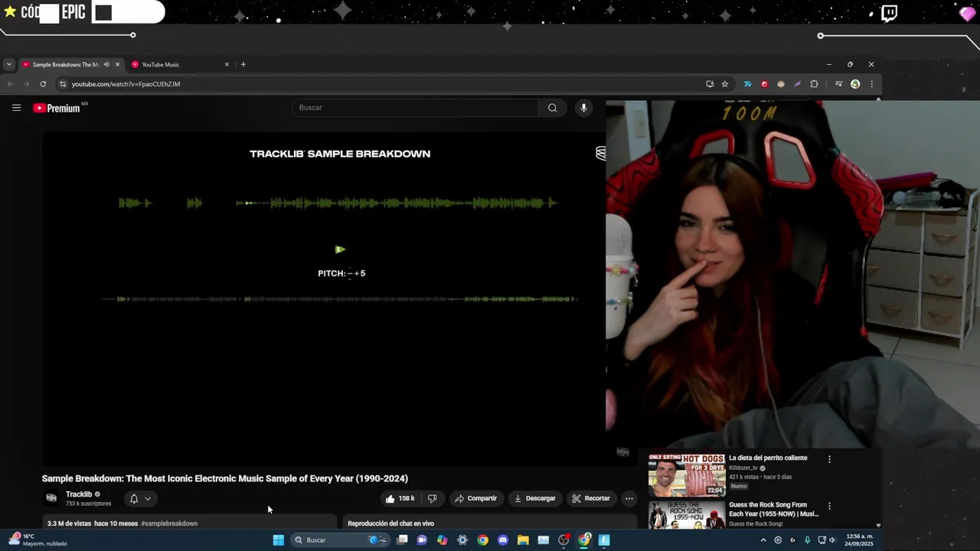The height and width of the screenshot is (551, 980).
Task: Open the red circular extension icon
Action: (764, 84)
